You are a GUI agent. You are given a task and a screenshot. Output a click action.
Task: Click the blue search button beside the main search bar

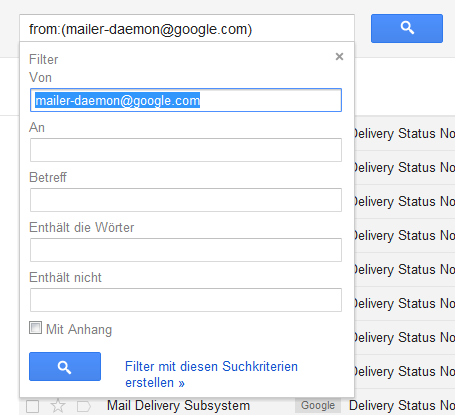pyautogui.click(x=407, y=28)
